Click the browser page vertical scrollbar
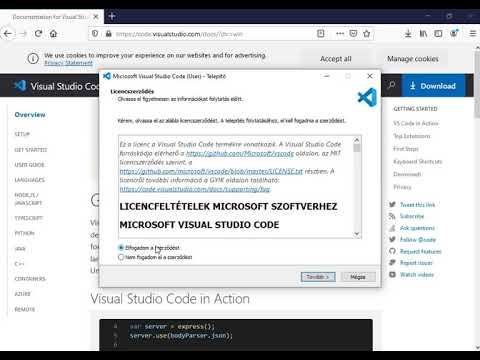Viewport: 480px width, 360px height. click(477, 84)
